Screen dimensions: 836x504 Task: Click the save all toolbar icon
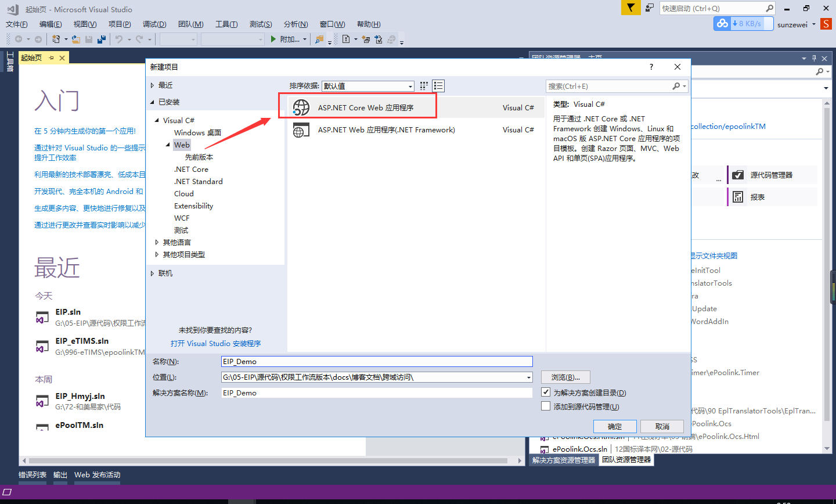(102, 39)
